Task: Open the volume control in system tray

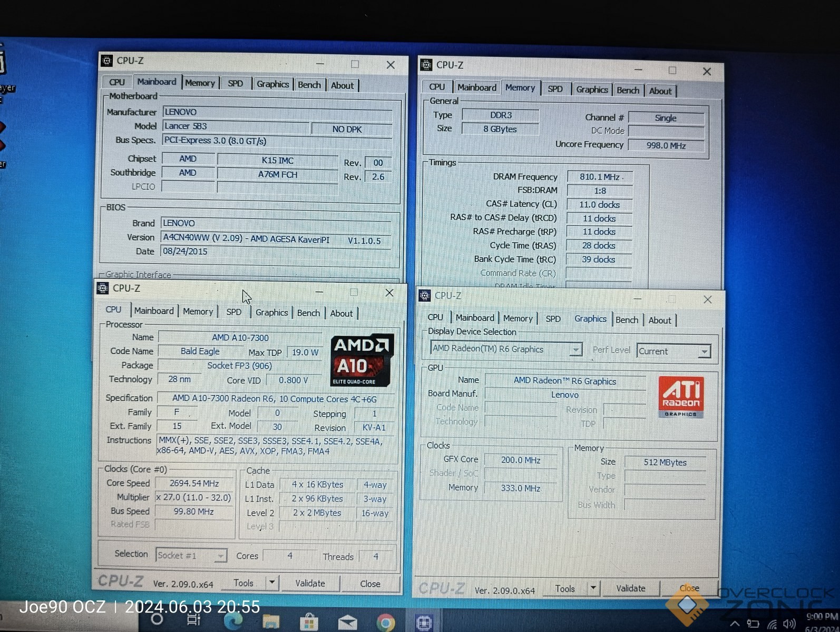Action: pos(789,624)
